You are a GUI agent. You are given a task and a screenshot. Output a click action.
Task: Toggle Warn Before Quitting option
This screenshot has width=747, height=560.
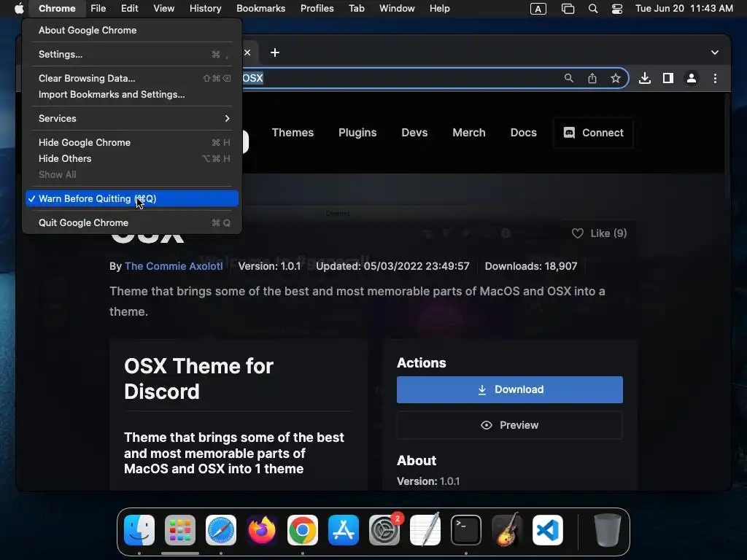132,198
